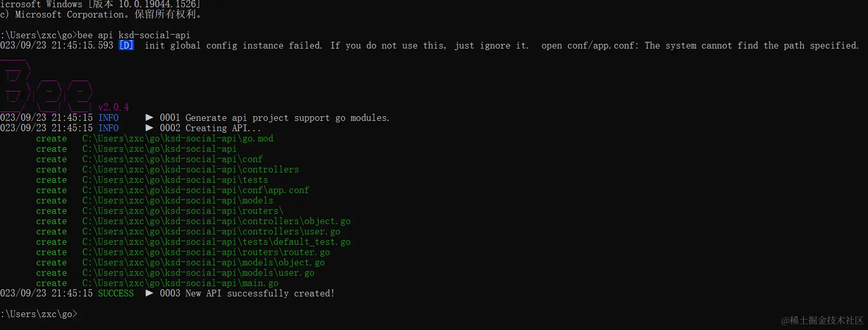Click the controllers\object.go path

216,221
